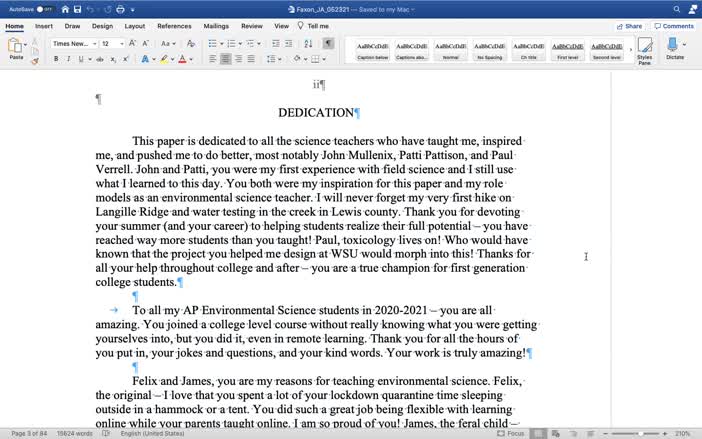Increase paragraph indent

(288, 43)
